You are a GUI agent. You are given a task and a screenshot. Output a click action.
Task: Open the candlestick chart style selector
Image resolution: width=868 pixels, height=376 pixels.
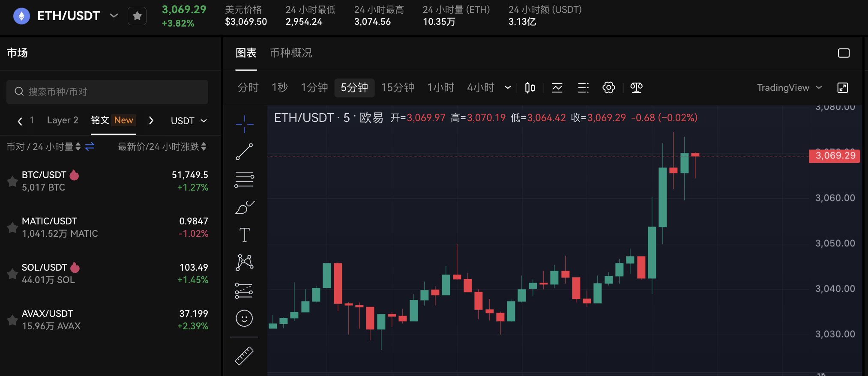point(530,88)
